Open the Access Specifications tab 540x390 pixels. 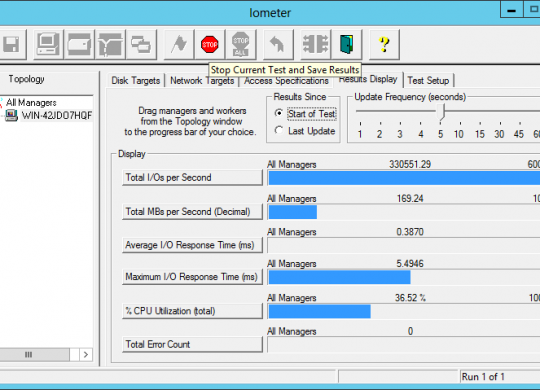coord(286,81)
